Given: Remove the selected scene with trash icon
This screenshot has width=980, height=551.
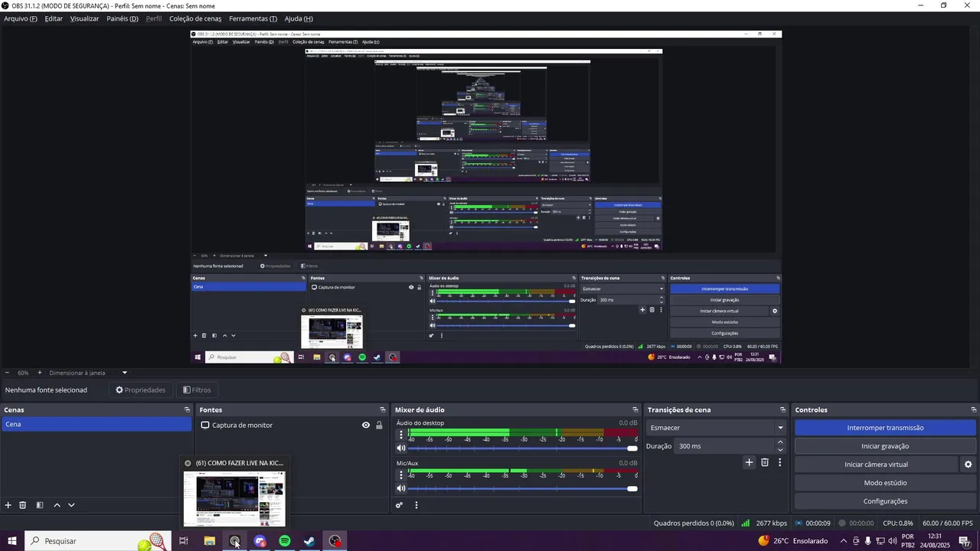Looking at the screenshot, I should coord(23,505).
